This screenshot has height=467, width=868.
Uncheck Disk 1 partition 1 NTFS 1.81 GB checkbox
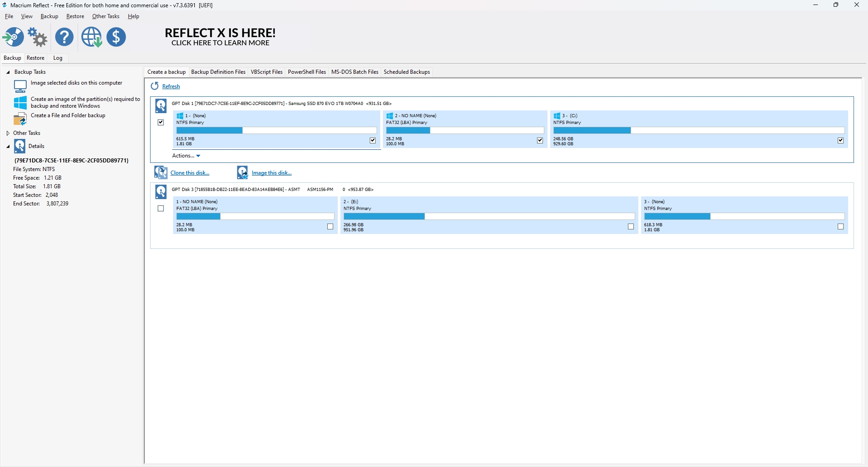[373, 141]
